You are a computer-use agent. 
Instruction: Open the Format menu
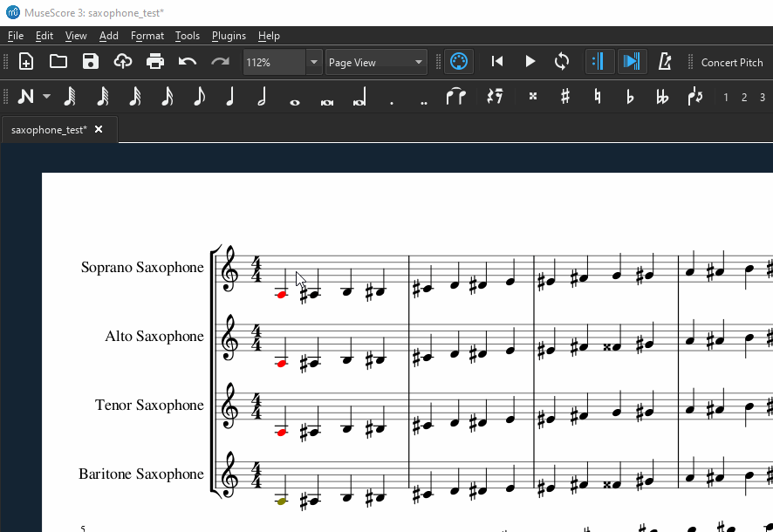(147, 36)
